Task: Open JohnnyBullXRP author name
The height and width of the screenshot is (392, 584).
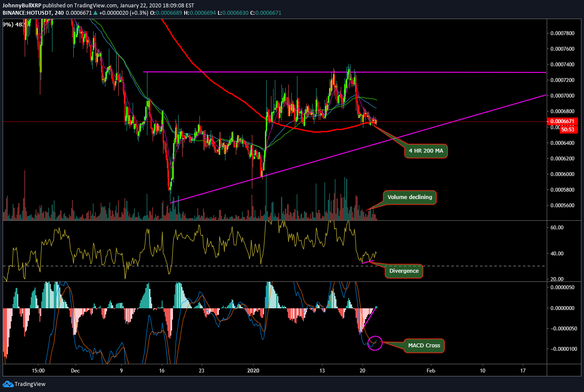Action: tap(22, 6)
